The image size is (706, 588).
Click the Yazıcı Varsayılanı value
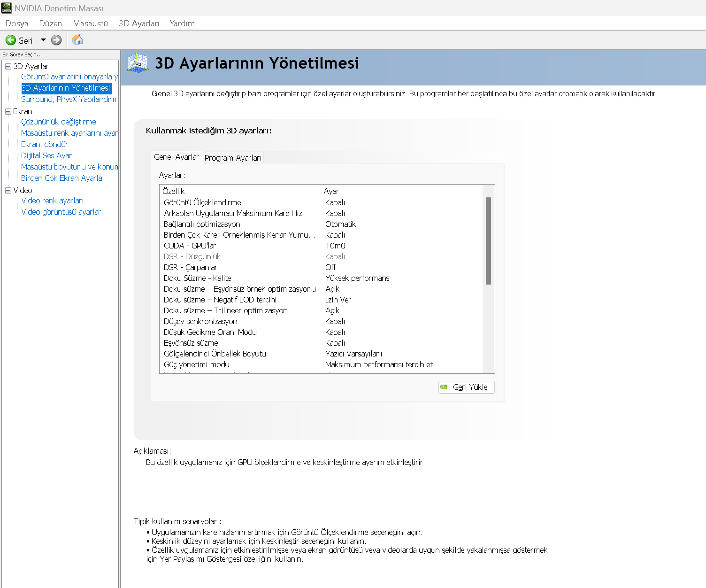point(353,354)
